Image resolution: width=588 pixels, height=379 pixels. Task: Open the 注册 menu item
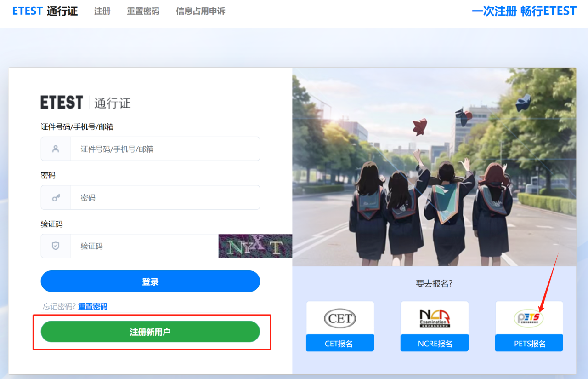pyautogui.click(x=102, y=11)
